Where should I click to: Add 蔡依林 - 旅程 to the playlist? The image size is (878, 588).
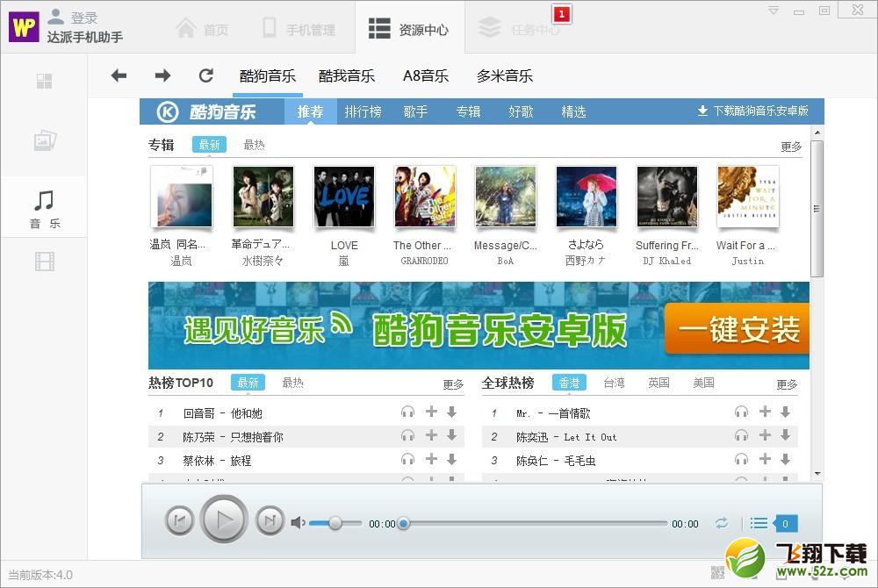point(431,459)
